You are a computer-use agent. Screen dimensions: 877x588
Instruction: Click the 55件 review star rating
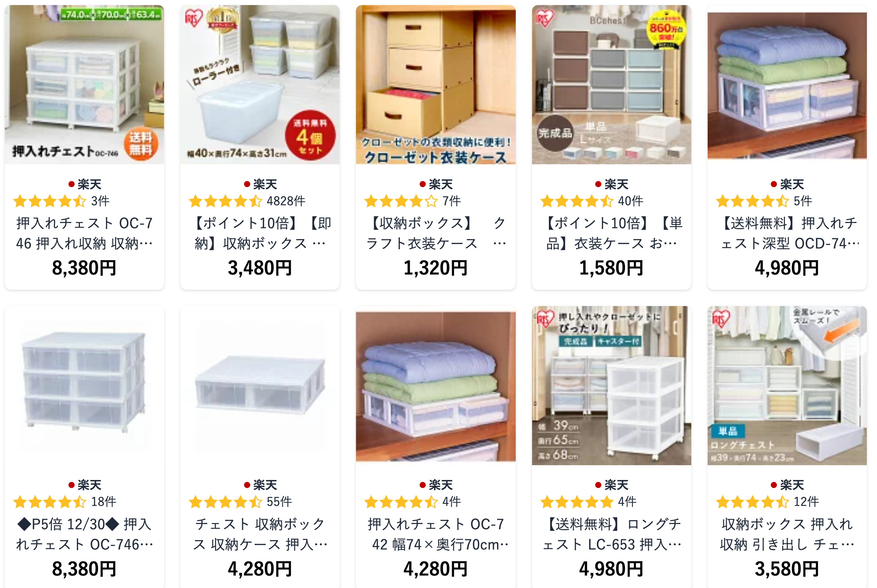(225, 502)
